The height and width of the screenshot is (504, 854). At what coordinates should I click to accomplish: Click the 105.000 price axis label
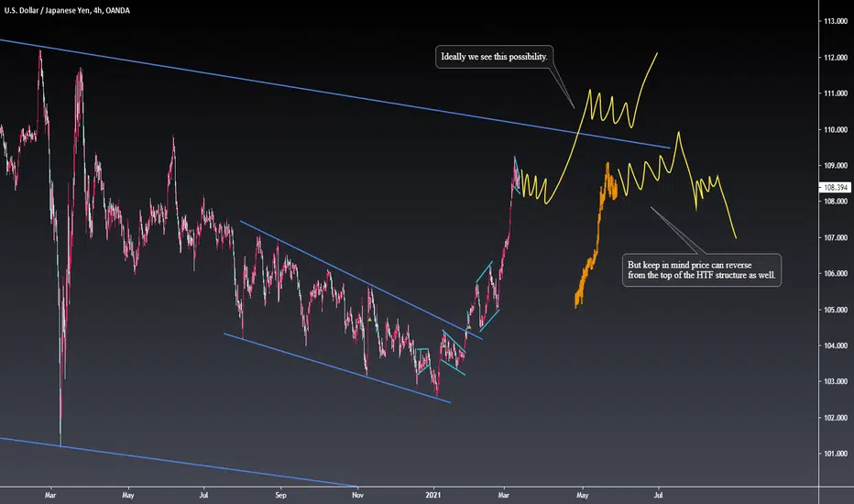click(x=836, y=310)
